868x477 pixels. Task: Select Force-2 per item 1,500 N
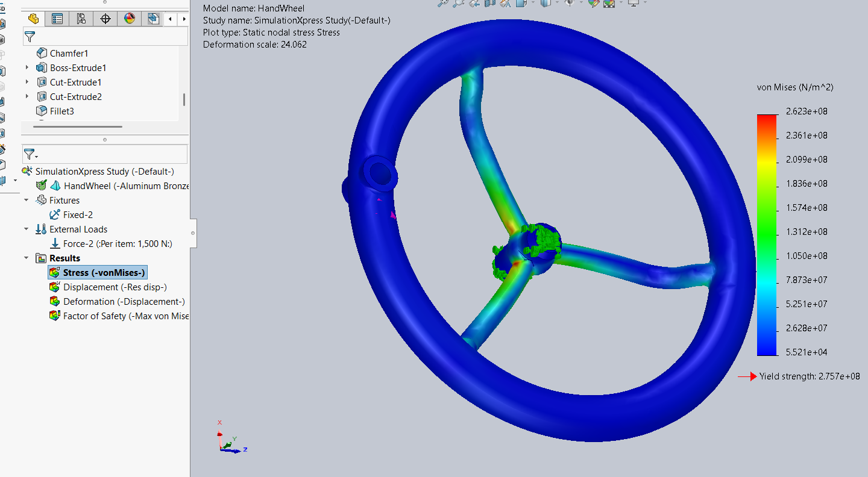118,244
